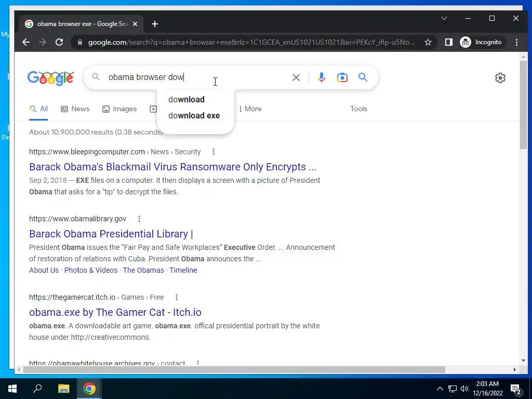Open options dots for thegamercat.itch.io result
The image size is (532, 399).
coord(177,297)
